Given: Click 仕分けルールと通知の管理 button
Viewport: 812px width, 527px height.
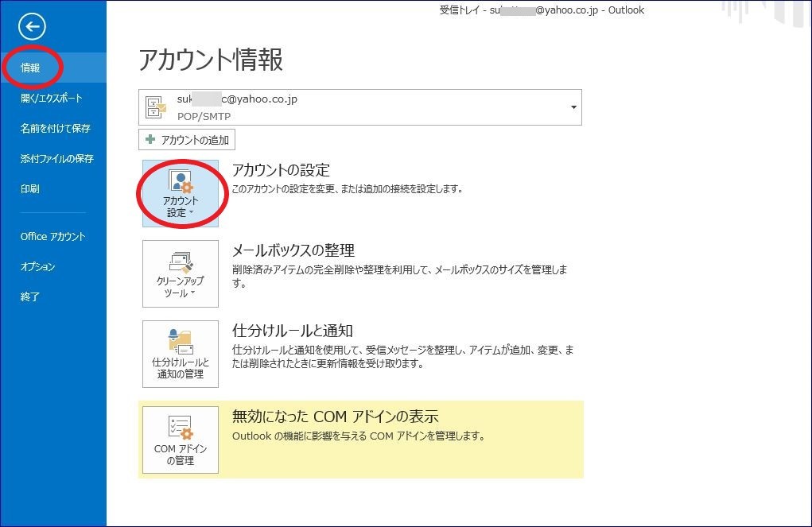Looking at the screenshot, I should [x=181, y=354].
